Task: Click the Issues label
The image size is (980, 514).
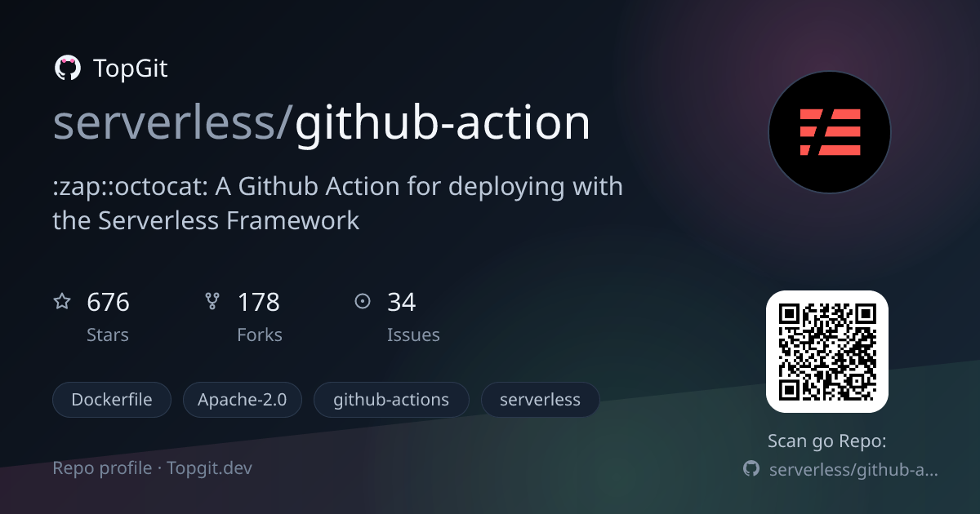Action: coord(413,335)
